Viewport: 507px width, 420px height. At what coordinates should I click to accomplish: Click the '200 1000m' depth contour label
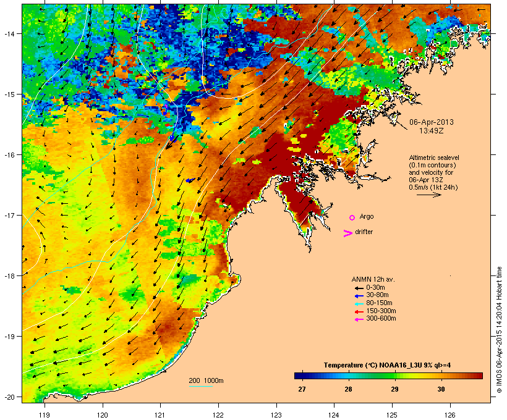tap(206, 380)
